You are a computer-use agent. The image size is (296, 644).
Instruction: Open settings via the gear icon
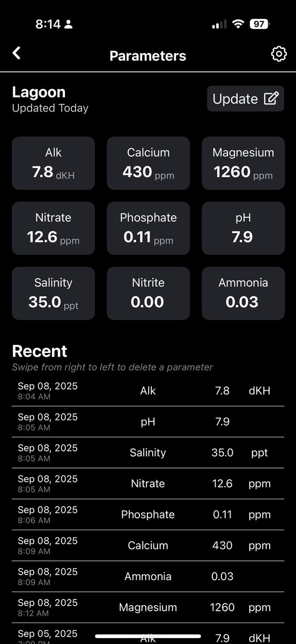(x=278, y=54)
